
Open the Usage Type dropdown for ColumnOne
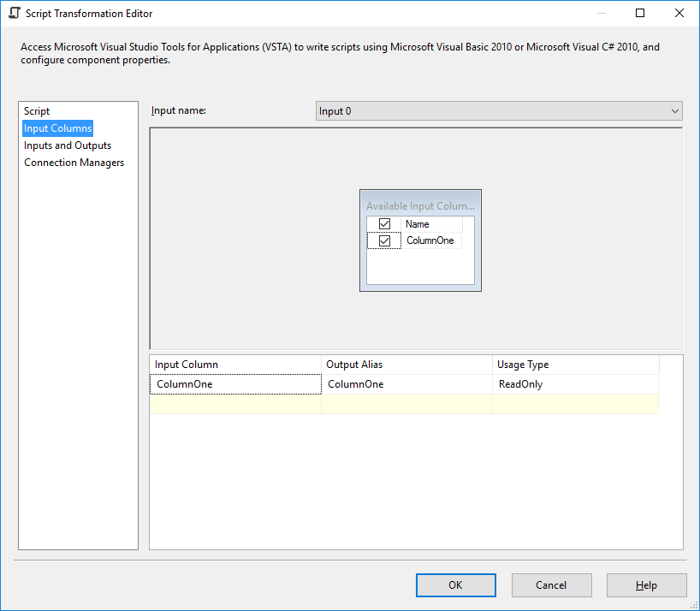(573, 383)
